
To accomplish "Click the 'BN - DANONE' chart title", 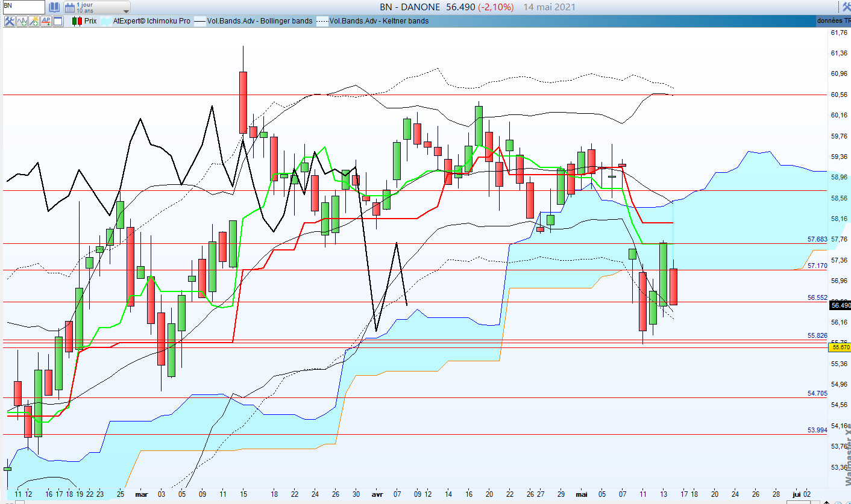I will coord(410,7).
